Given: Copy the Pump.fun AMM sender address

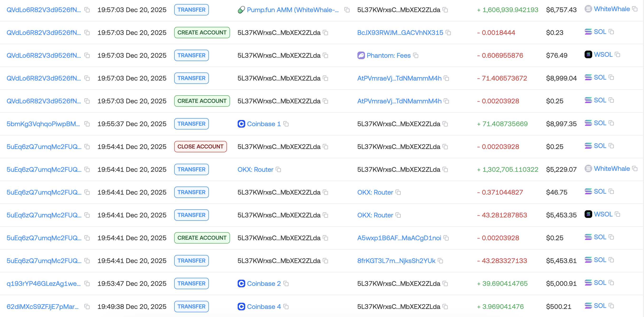Looking at the screenshot, I should 347,10.
